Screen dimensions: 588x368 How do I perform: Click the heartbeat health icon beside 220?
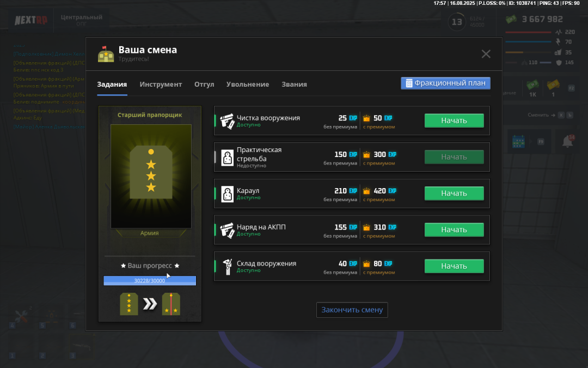point(559,32)
